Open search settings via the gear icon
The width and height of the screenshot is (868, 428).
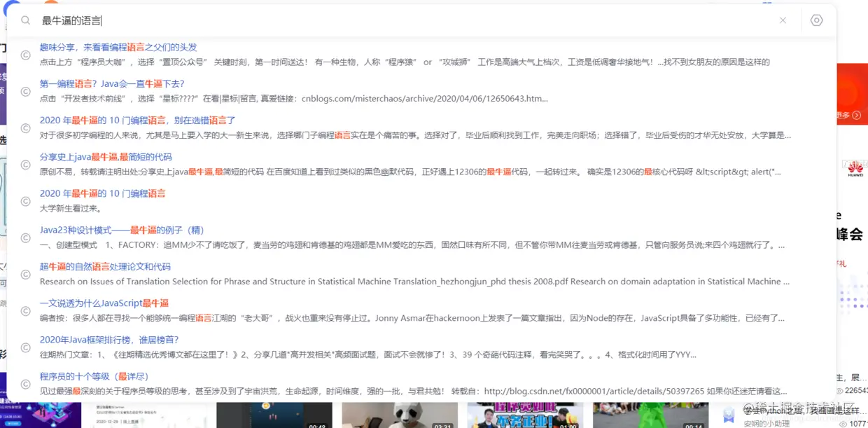pyautogui.click(x=816, y=20)
